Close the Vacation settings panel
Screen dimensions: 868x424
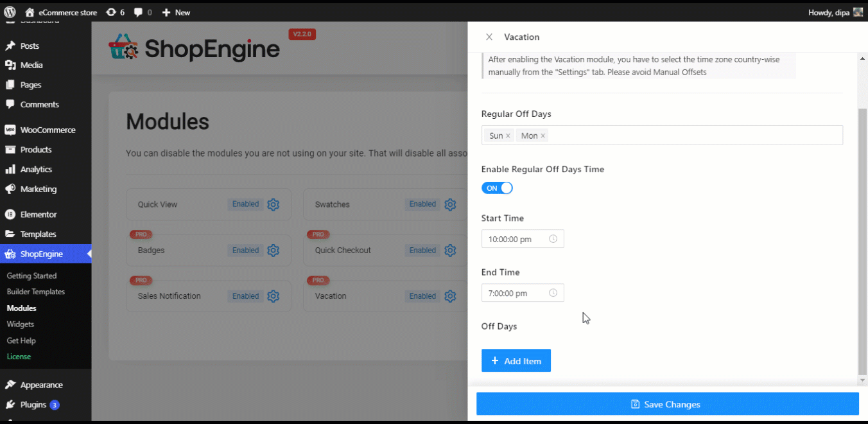click(489, 37)
